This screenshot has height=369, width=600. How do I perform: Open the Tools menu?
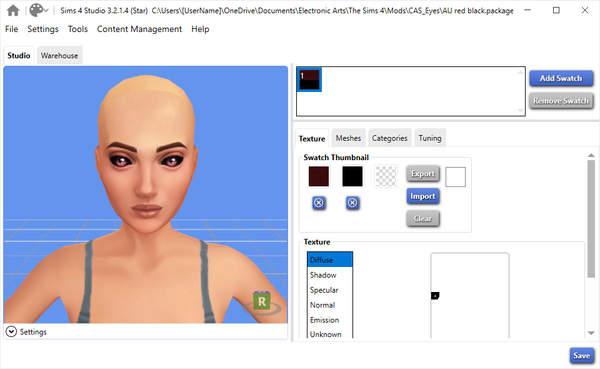point(78,29)
